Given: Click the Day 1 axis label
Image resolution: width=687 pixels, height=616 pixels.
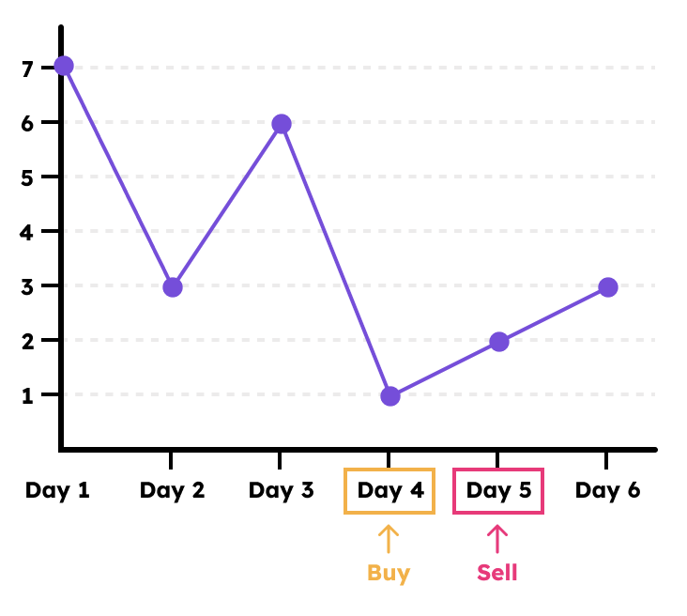Looking at the screenshot, I should tap(57, 490).
